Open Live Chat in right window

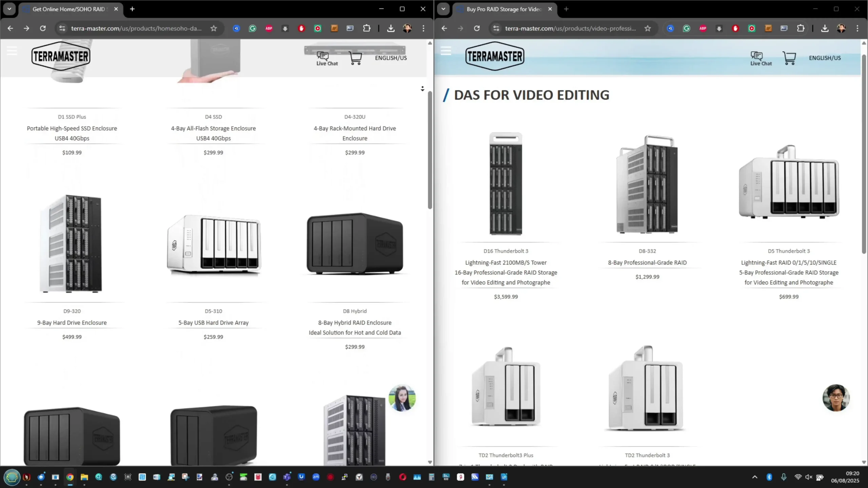coord(761,59)
